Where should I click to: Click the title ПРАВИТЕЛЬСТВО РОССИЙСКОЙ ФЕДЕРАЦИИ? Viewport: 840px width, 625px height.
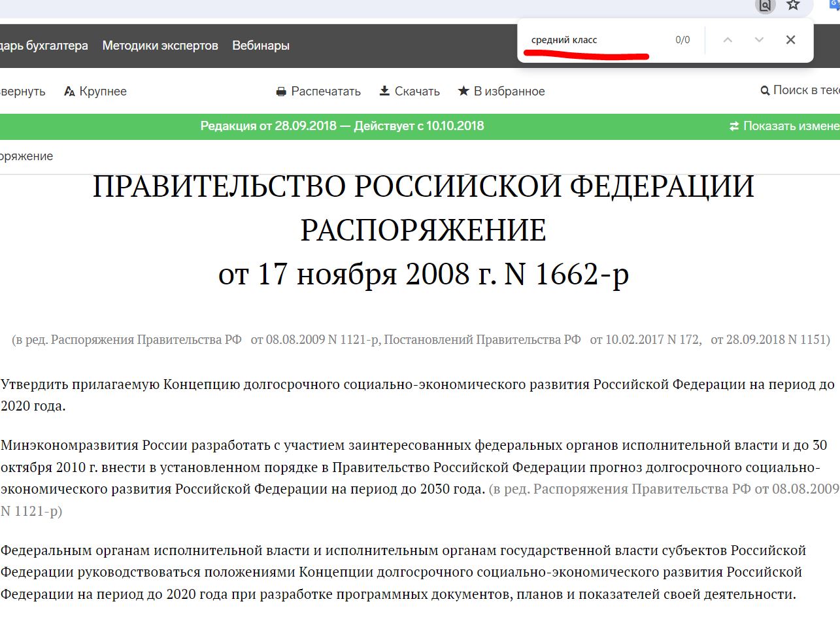coord(423,187)
